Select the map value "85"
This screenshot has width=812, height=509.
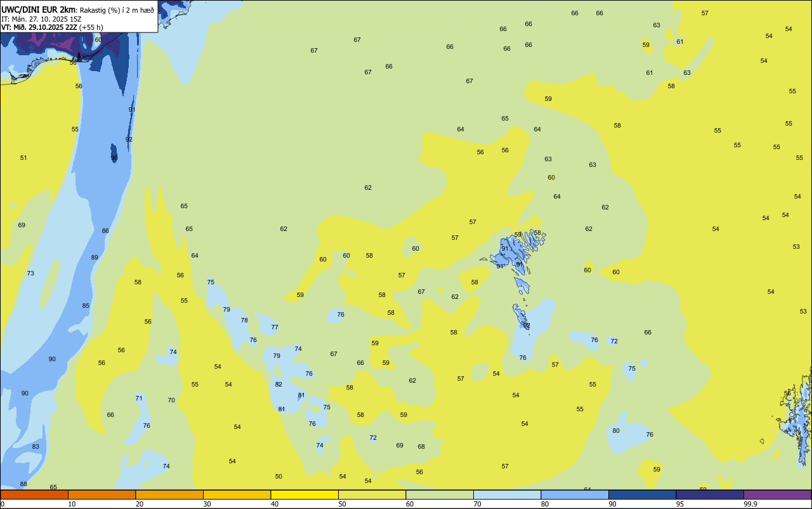click(x=86, y=306)
